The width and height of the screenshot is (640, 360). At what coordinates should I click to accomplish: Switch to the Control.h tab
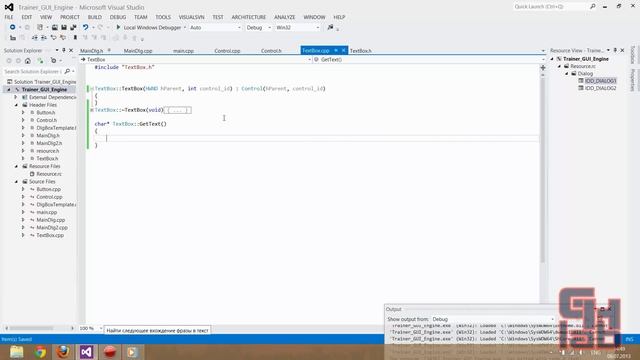tap(271, 51)
